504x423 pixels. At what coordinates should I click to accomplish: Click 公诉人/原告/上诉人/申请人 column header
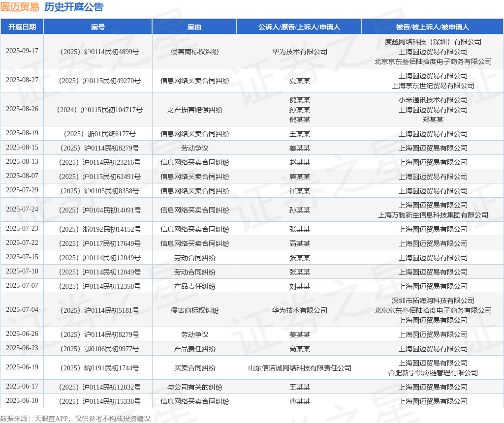pyautogui.click(x=299, y=27)
